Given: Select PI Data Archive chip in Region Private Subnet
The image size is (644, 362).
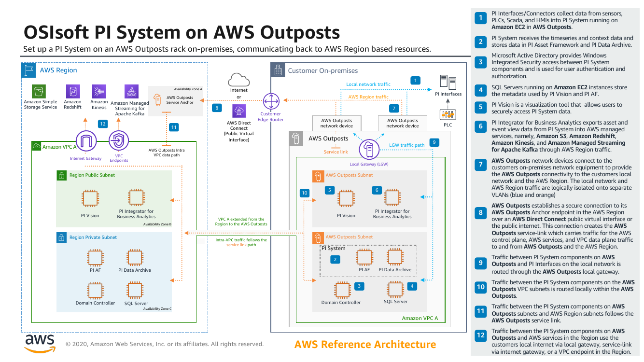Looking at the screenshot, I should click(x=134, y=257).
